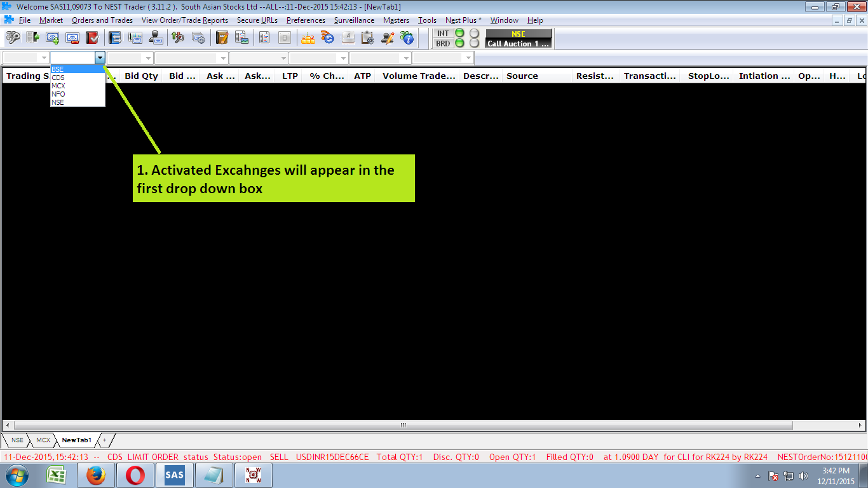Click the document list report icon

264,38
